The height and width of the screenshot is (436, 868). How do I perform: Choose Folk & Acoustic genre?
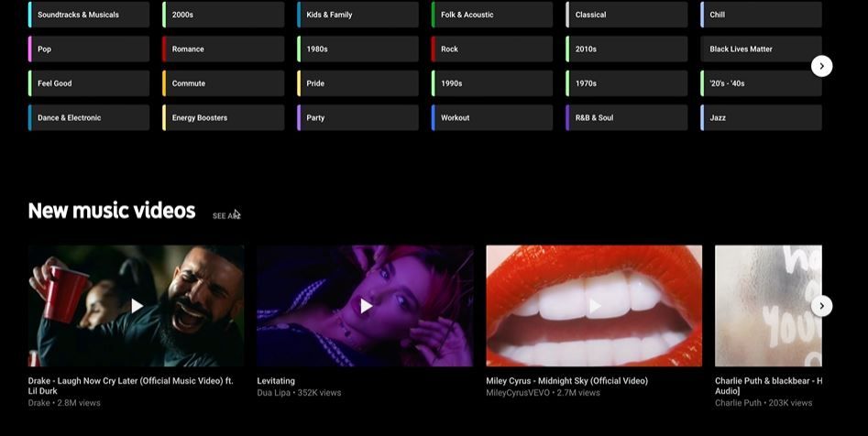point(492,15)
